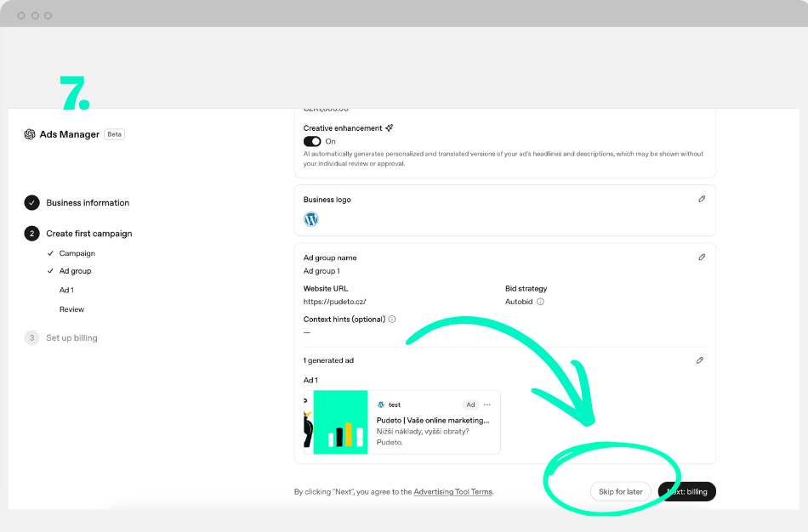Click the "Nižší náklady, vyšší obraty?" description
Viewport: 808px width, 532px height.
coord(423,432)
